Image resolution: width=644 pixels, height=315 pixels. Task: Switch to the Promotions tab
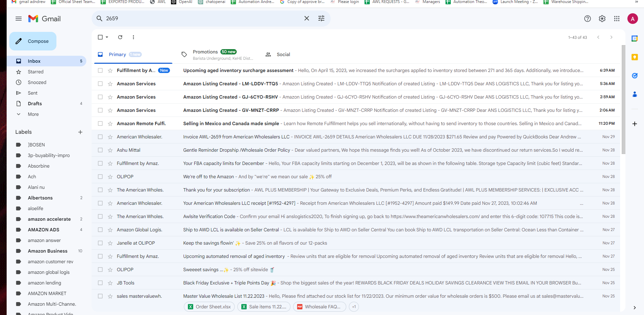[x=217, y=54]
